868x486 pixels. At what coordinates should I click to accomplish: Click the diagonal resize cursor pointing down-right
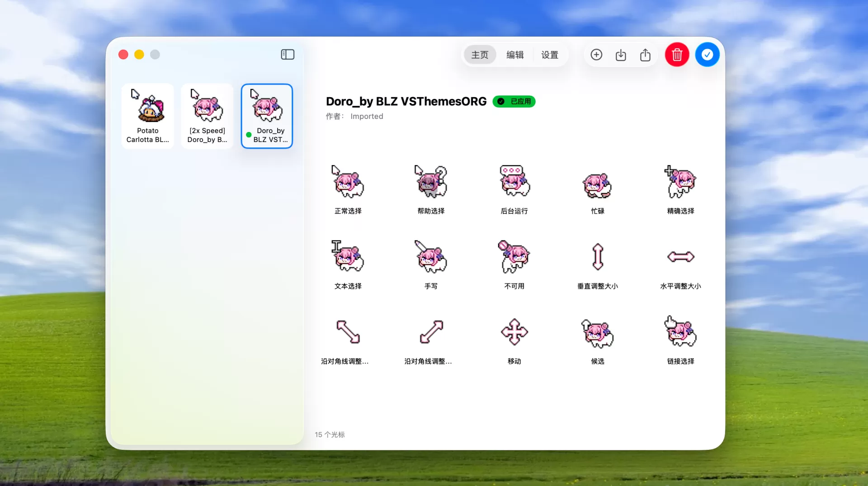(x=348, y=332)
